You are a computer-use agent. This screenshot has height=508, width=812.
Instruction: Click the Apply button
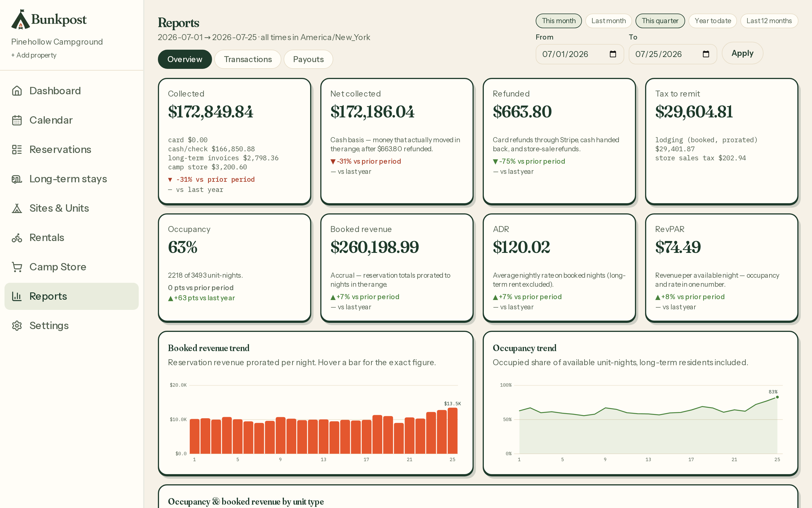[x=742, y=53]
